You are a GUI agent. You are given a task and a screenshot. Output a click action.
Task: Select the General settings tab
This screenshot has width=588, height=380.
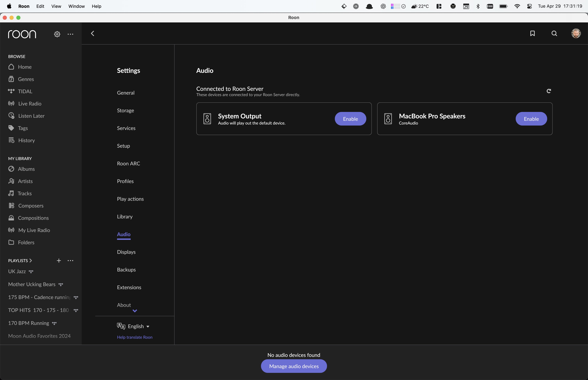click(x=126, y=93)
